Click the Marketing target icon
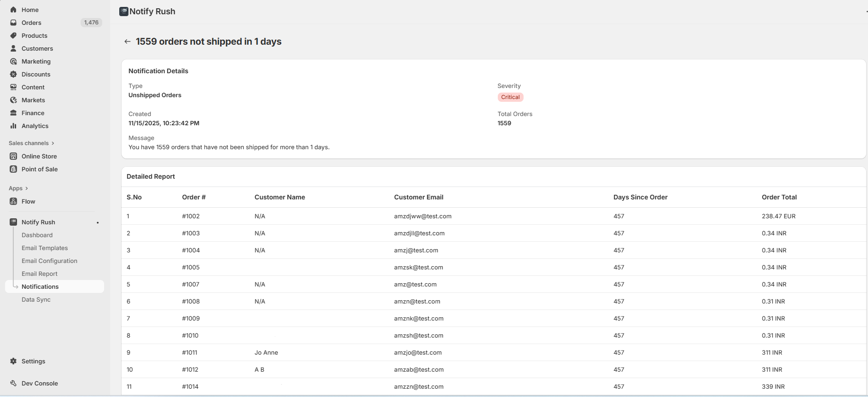The image size is (868, 397). coord(13,61)
